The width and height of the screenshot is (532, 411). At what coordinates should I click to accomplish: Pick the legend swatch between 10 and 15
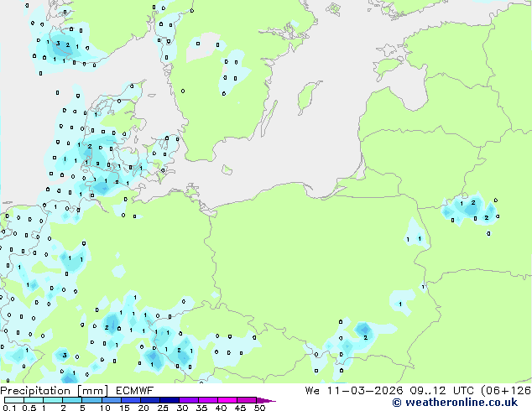point(112,400)
